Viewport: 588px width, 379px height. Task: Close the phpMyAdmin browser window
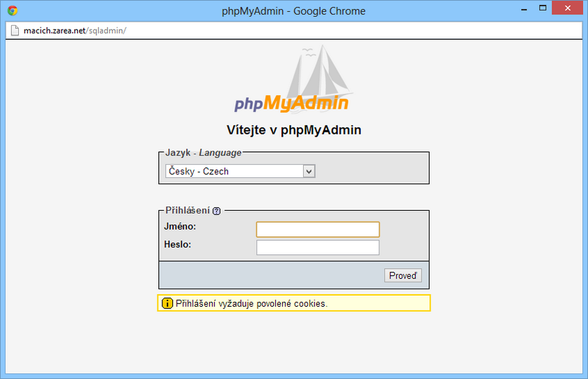[566, 10]
